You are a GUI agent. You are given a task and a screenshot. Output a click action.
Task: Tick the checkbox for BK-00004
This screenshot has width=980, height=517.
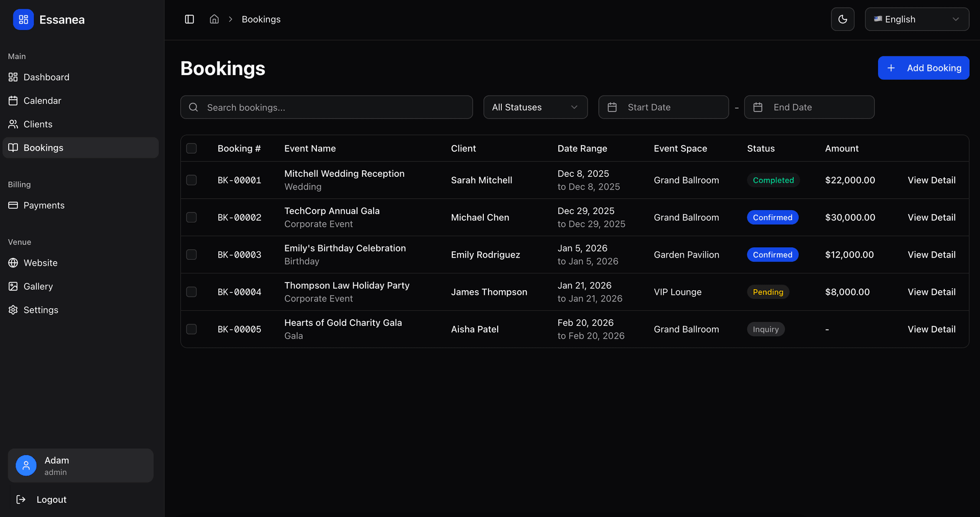tap(191, 292)
